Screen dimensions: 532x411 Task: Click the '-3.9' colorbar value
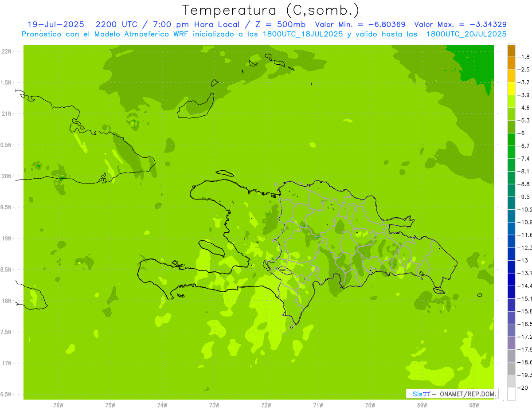523,95
